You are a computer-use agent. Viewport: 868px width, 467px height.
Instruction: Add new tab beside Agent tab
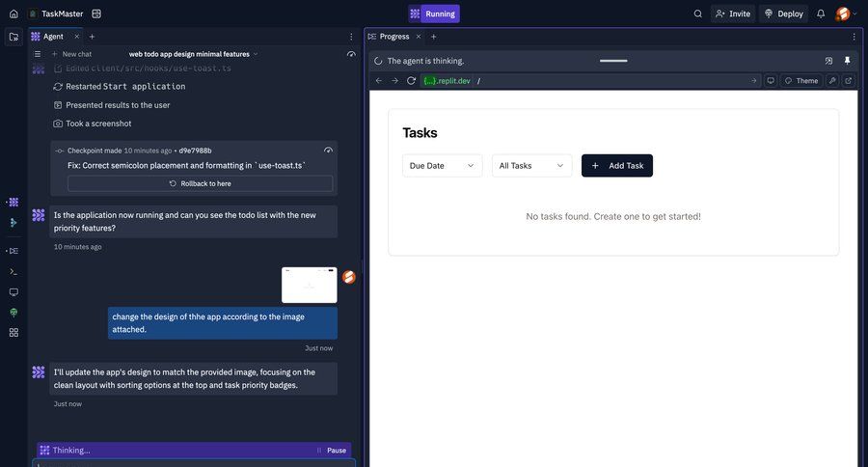point(92,37)
